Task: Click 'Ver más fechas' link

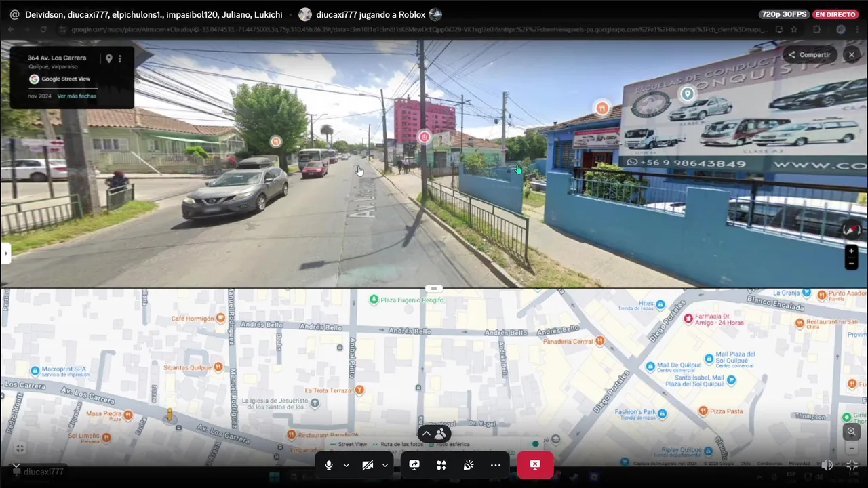Action: click(77, 96)
